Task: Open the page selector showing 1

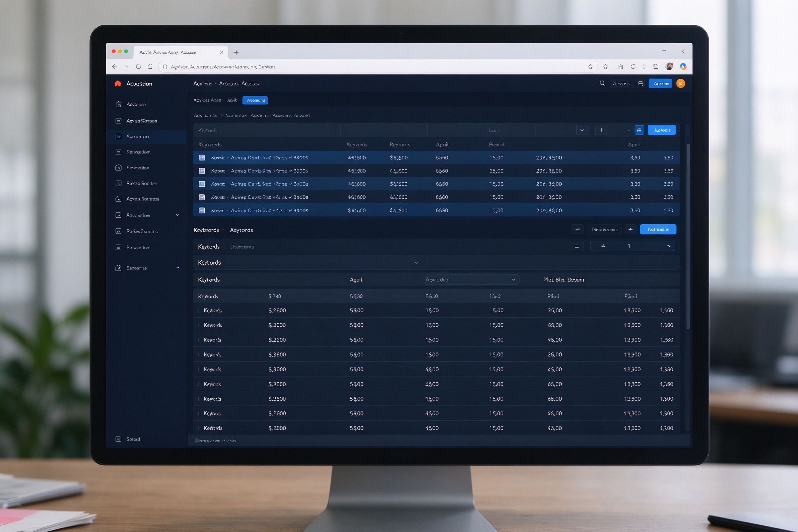Action: [x=633, y=246]
